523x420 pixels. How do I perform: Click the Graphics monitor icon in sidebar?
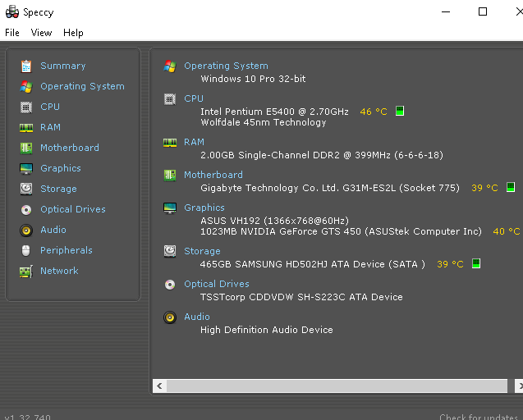point(26,169)
